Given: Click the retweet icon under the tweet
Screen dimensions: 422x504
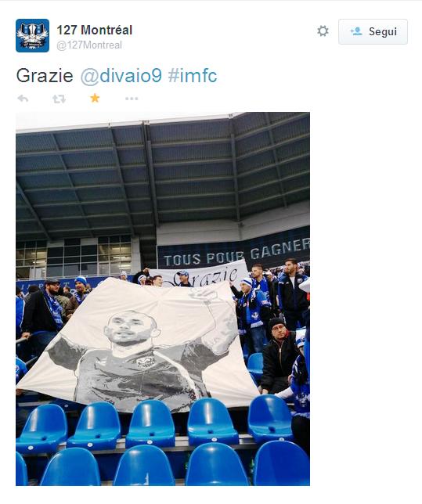Looking at the screenshot, I should pyautogui.click(x=59, y=99).
